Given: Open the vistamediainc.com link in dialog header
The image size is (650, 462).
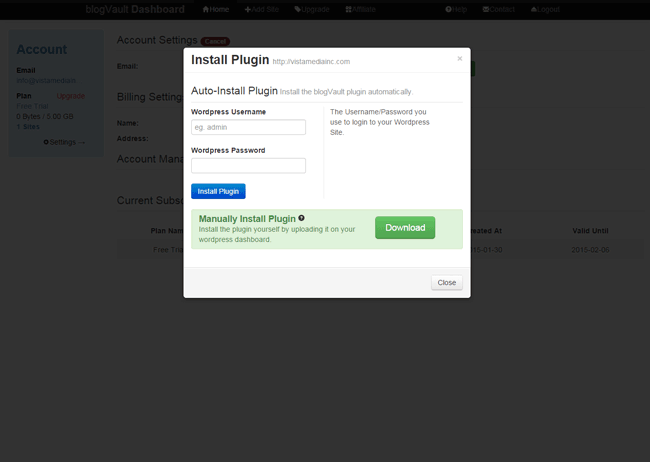Looking at the screenshot, I should (311, 61).
